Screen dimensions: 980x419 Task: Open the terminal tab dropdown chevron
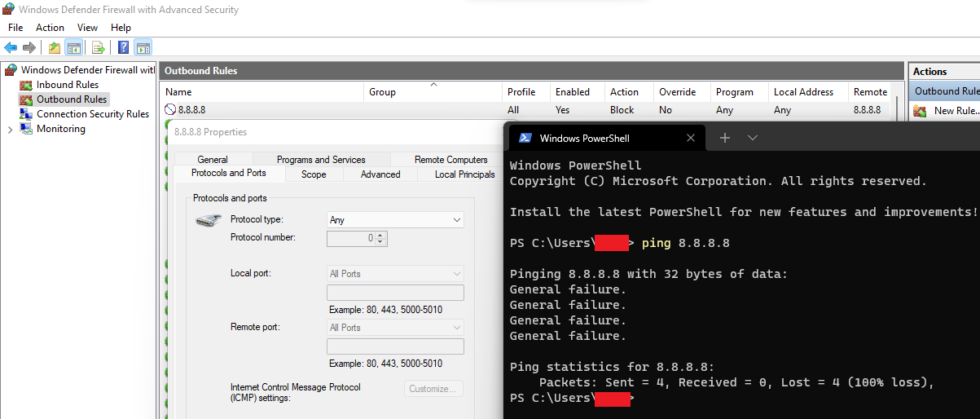[753, 138]
